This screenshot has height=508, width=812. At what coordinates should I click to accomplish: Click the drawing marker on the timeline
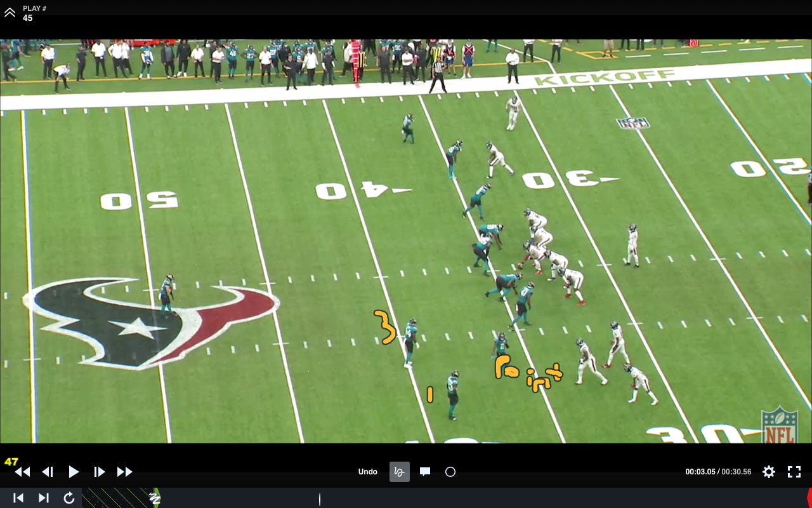154,498
